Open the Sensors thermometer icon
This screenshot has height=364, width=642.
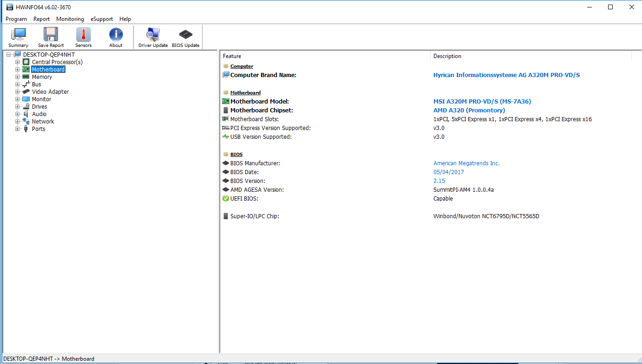coord(84,35)
